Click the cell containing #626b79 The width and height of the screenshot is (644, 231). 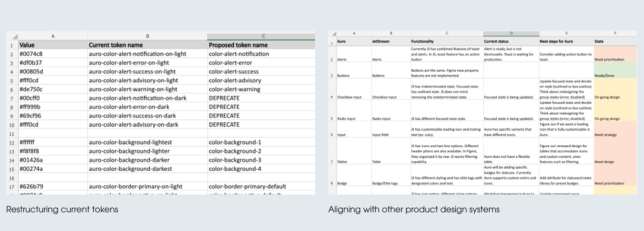click(53, 186)
